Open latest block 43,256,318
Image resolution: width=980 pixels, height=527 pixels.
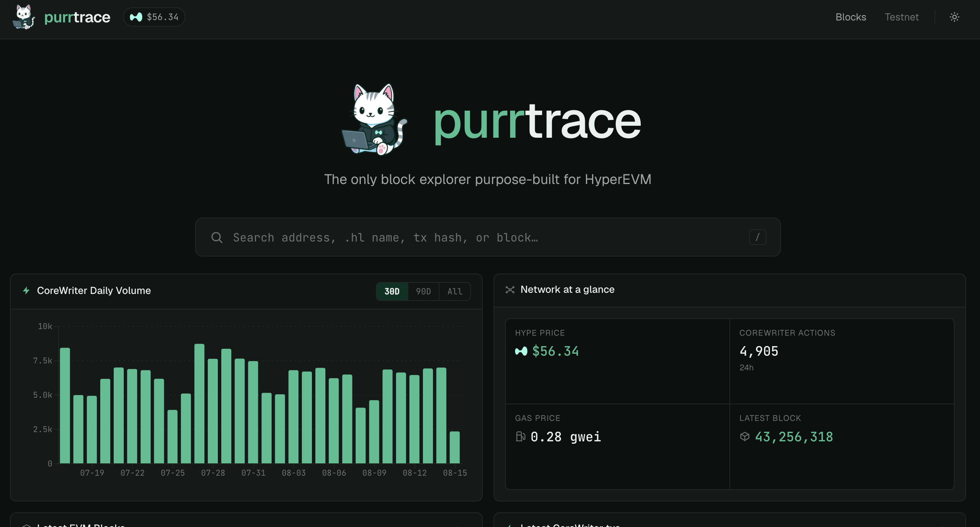click(x=794, y=437)
